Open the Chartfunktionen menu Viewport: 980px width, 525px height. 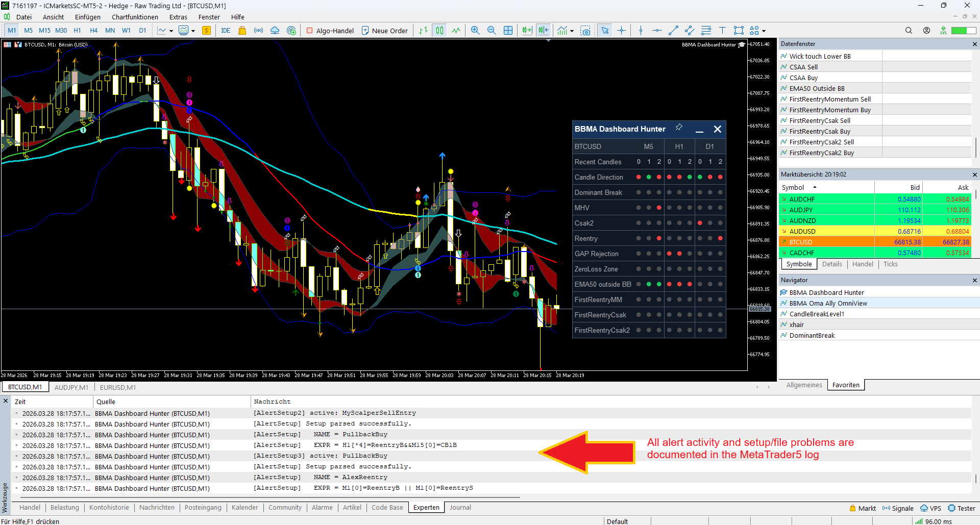(135, 17)
